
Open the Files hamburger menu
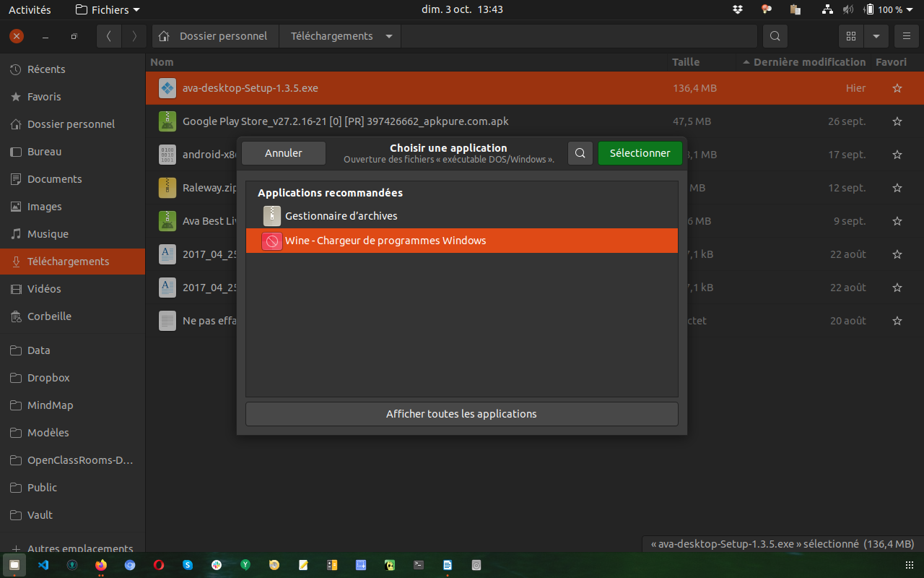pyautogui.click(x=907, y=36)
